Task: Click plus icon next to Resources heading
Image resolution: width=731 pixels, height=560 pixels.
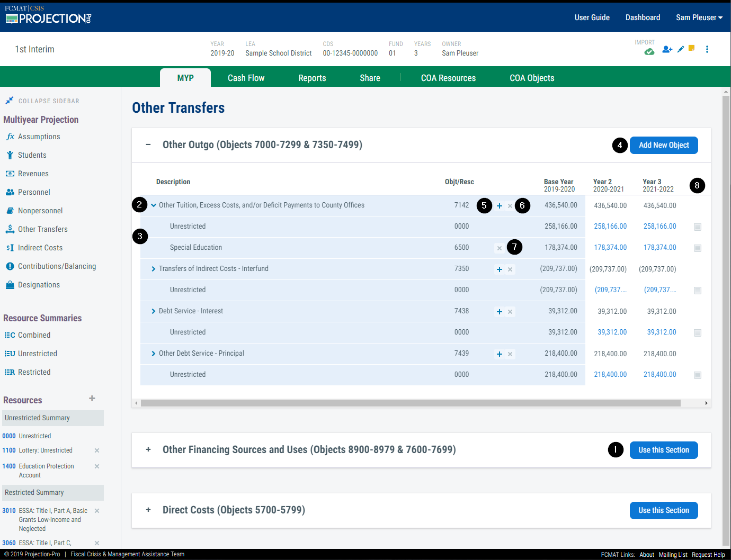Action: 92,399
